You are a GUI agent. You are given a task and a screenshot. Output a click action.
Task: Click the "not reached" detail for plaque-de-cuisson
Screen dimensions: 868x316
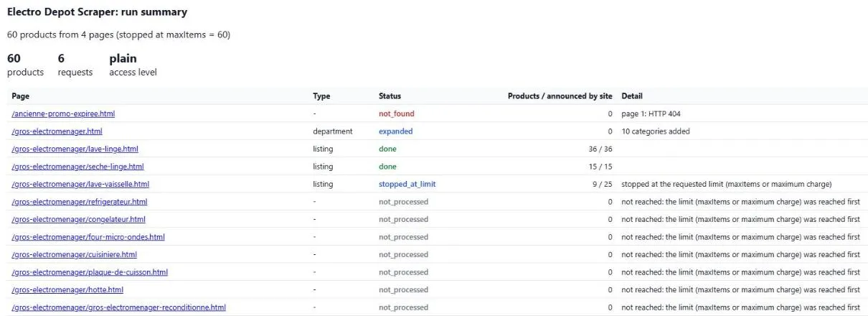point(740,272)
